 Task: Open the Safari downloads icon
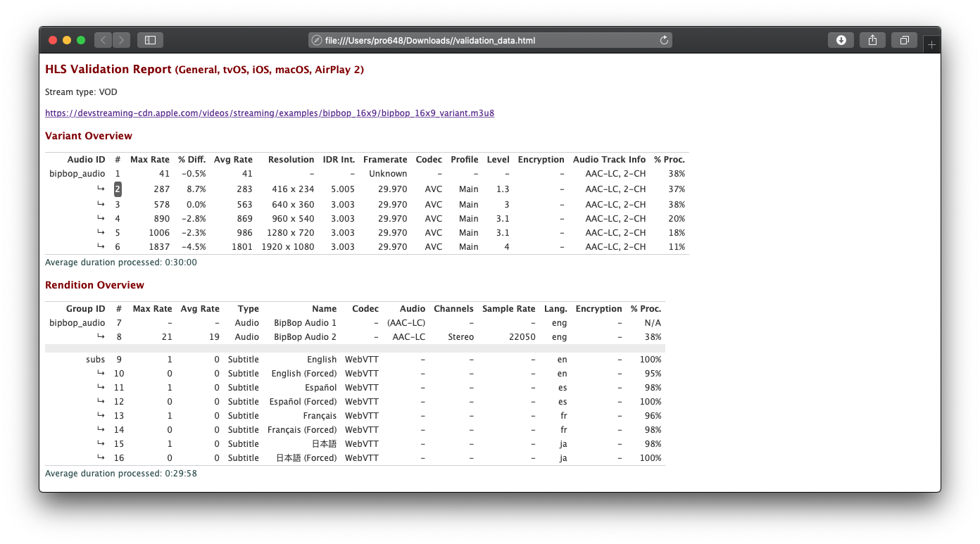841,40
